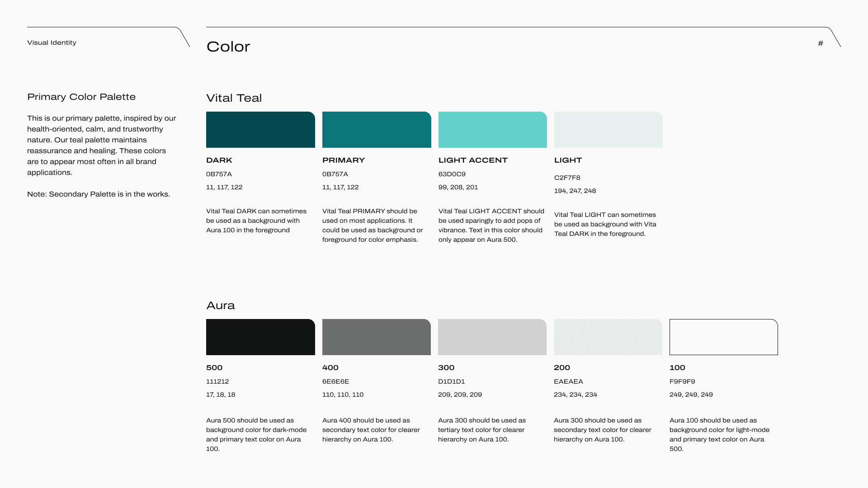Select the Vital Teal PRIMARY swatch
868x488 pixels.
pyautogui.click(x=377, y=130)
